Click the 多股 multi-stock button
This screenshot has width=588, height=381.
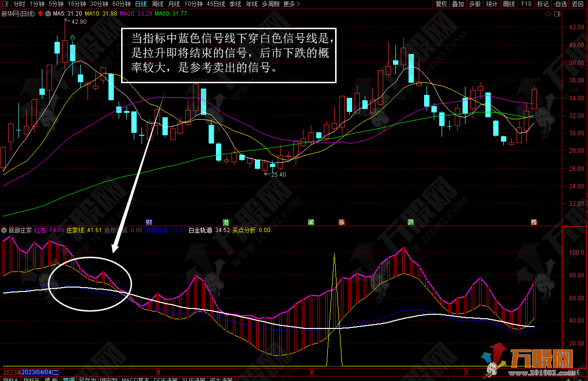(475, 4)
